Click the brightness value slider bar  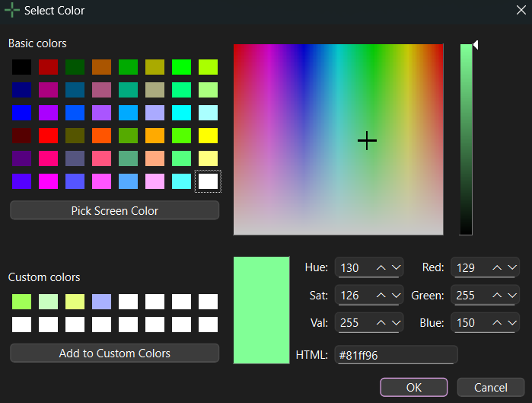coord(466,139)
